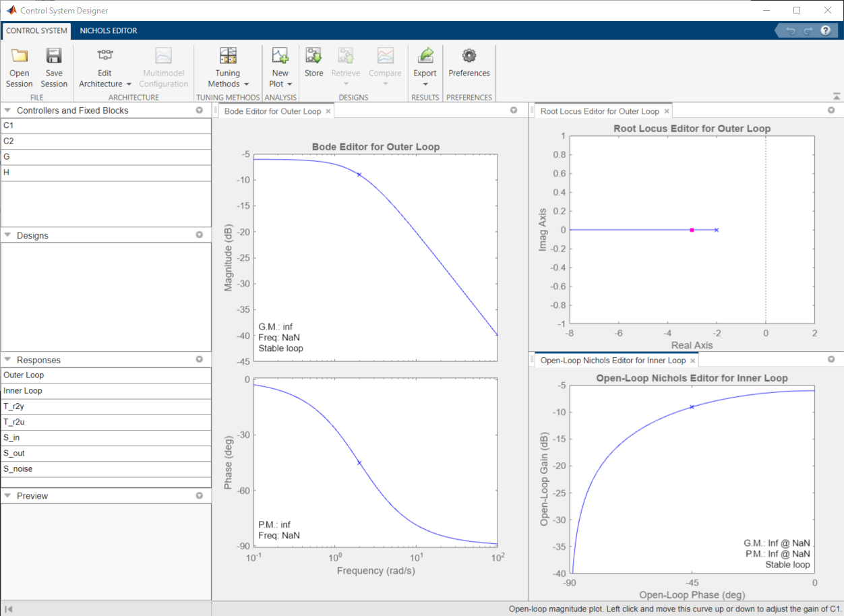Open the Preferences gear icon
Screen dimensions: 844x616
click(x=469, y=56)
